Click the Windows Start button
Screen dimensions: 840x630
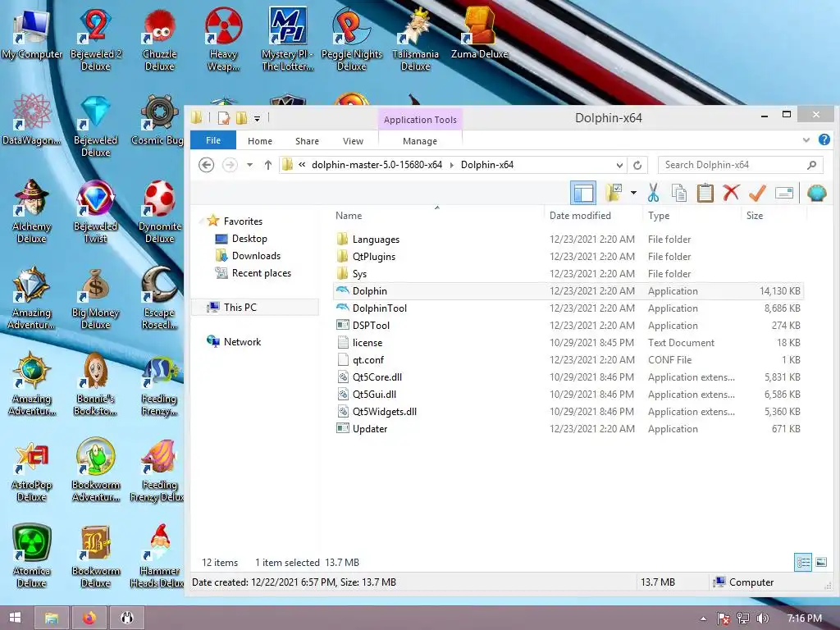(15, 618)
